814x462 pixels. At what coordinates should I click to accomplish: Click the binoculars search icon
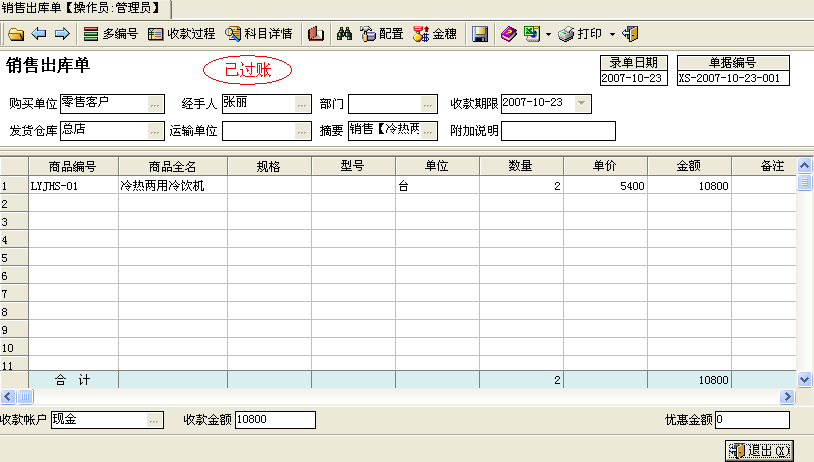pos(344,34)
